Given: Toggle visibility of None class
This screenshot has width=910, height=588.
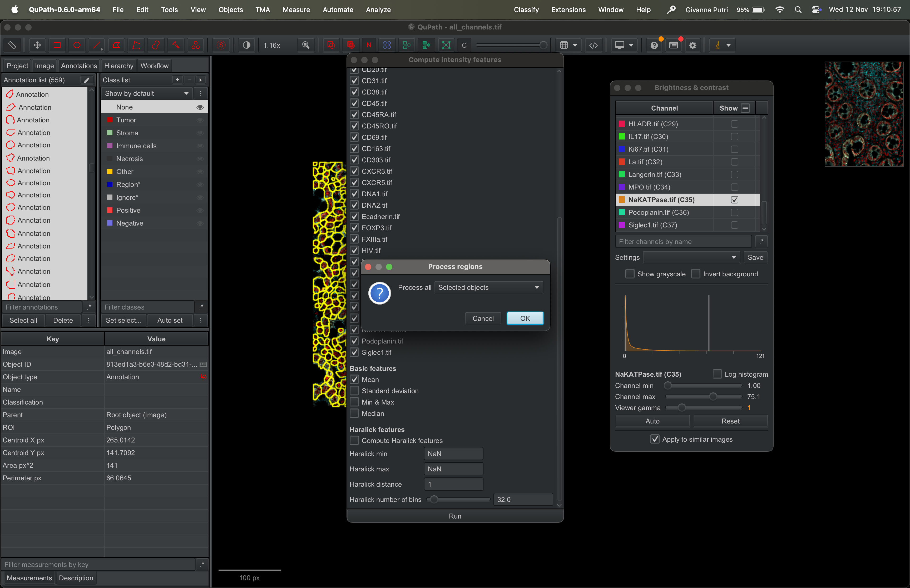Looking at the screenshot, I should click(200, 107).
